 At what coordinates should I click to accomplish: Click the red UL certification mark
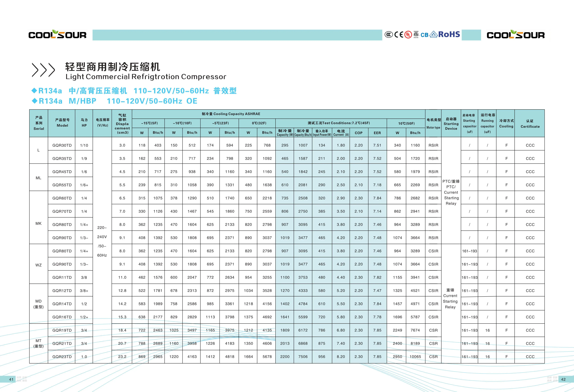pyautogui.click(x=408, y=35)
